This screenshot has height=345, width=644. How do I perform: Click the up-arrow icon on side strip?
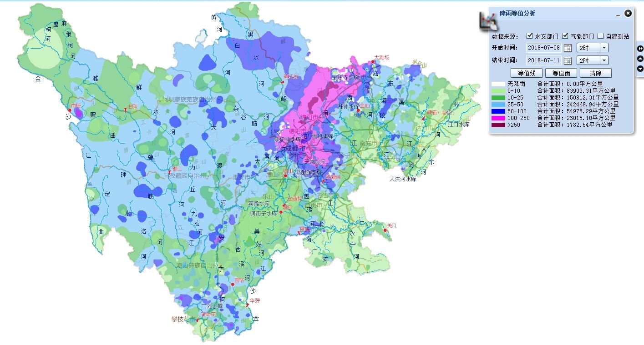640,59
